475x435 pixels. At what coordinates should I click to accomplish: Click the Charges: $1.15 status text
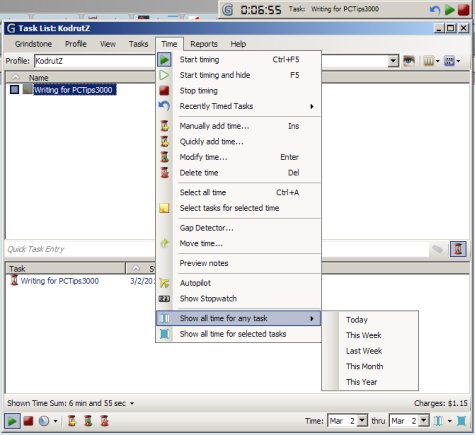441,403
